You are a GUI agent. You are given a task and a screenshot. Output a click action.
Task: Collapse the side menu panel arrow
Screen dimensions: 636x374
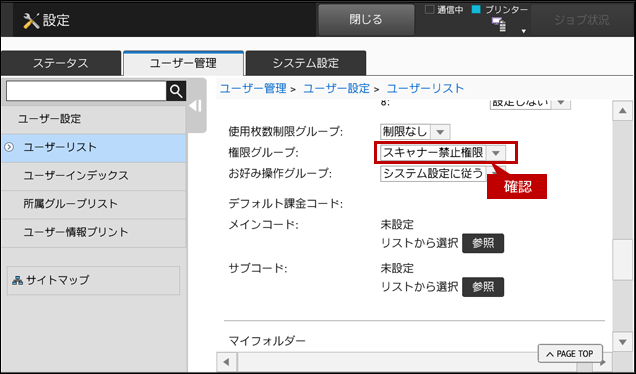(x=196, y=106)
